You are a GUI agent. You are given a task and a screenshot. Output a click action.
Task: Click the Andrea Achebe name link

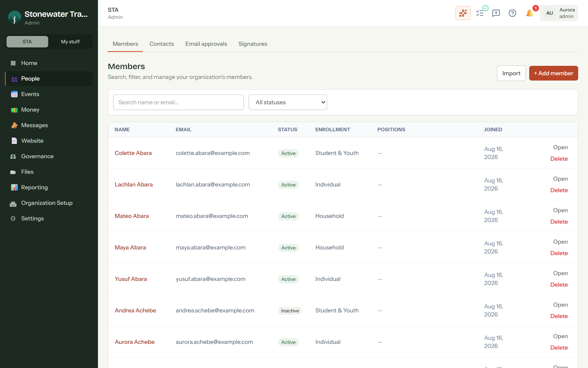(135, 311)
